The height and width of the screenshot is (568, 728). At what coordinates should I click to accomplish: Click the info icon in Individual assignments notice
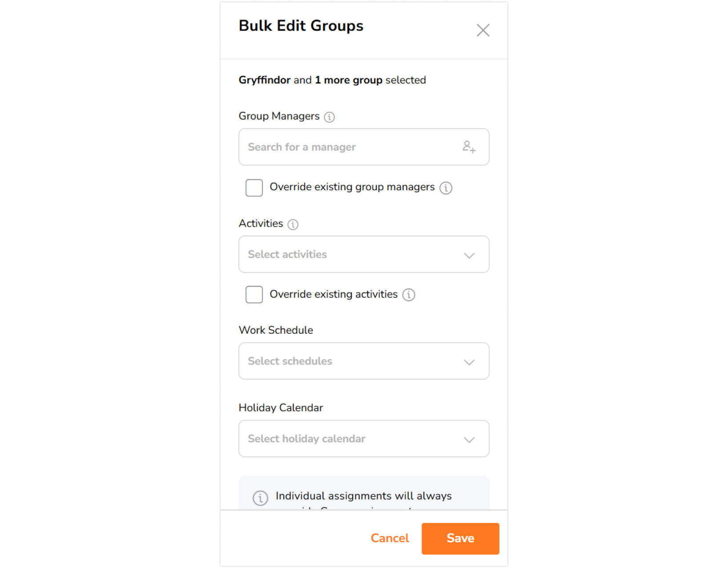point(260,498)
